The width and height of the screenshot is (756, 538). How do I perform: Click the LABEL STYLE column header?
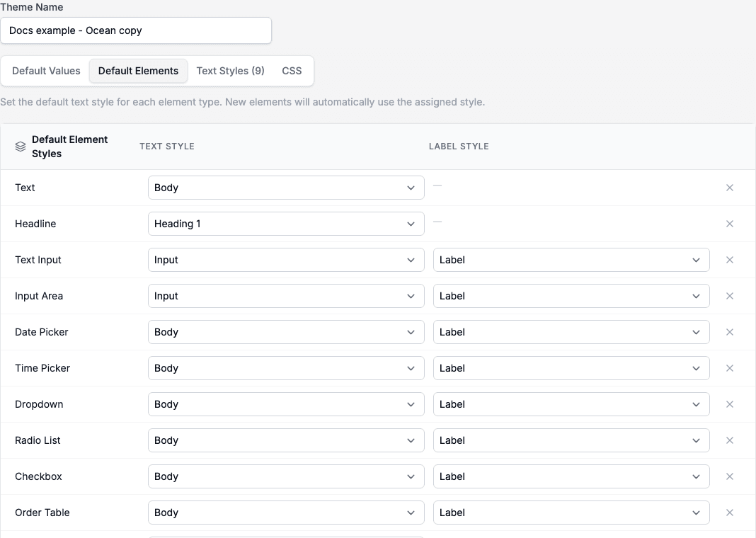click(x=459, y=146)
